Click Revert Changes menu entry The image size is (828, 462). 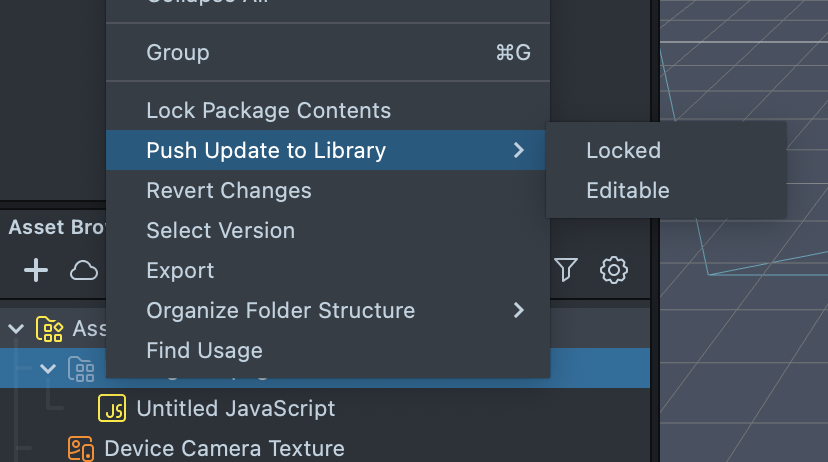pyautogui.click(x=229, y=191)
